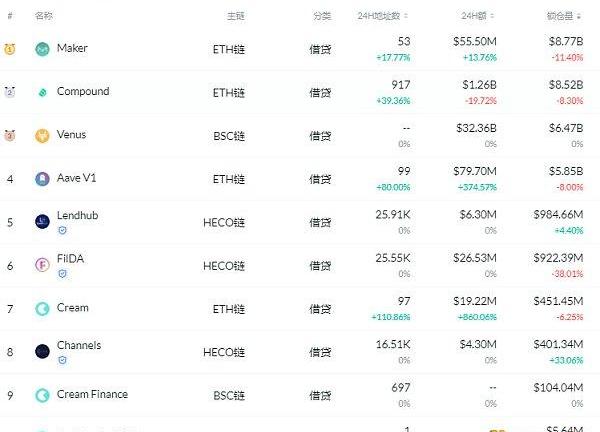Click the verified shield badge under Lendhub
600x432 pixels.
click(62, 230)
